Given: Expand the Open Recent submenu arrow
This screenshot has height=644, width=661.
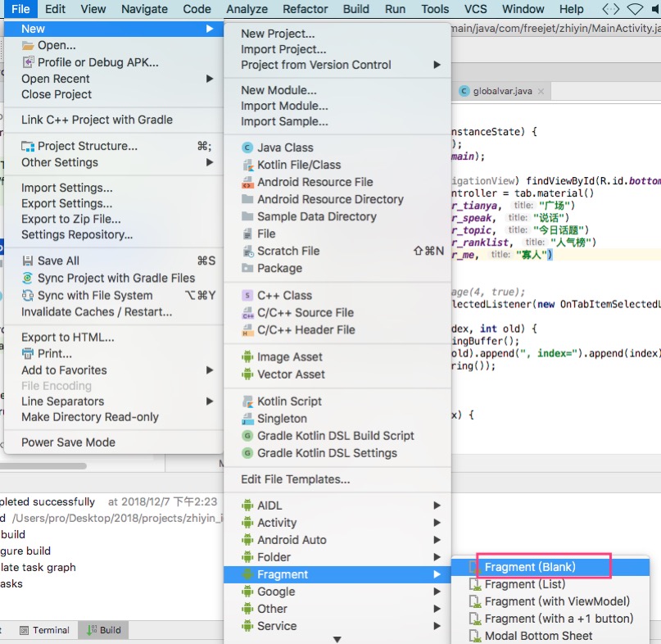Looking at the screenshot, I should click(210, 79).
